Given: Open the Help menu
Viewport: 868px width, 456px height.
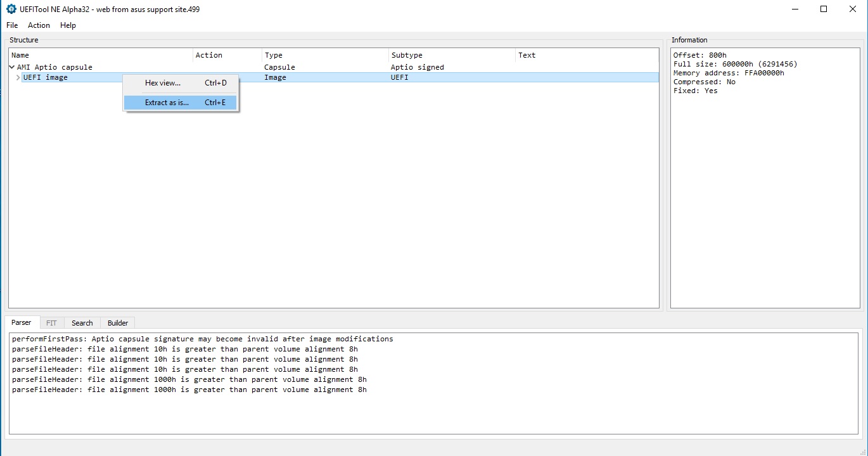Looking at the screenshot, I should pyautogui.click(x=68, y=25).
